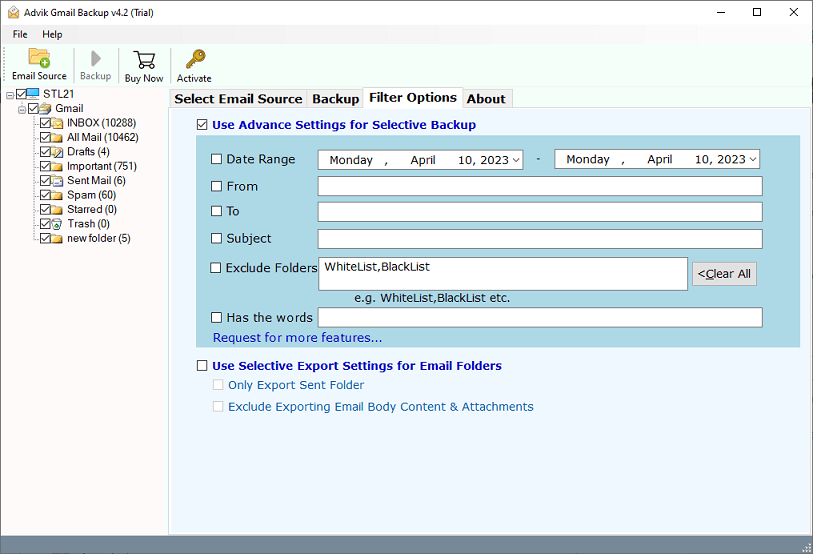813x554 pixels.
Task: Open the Buy Now shopping cart icon
Action: pos(144,60)
